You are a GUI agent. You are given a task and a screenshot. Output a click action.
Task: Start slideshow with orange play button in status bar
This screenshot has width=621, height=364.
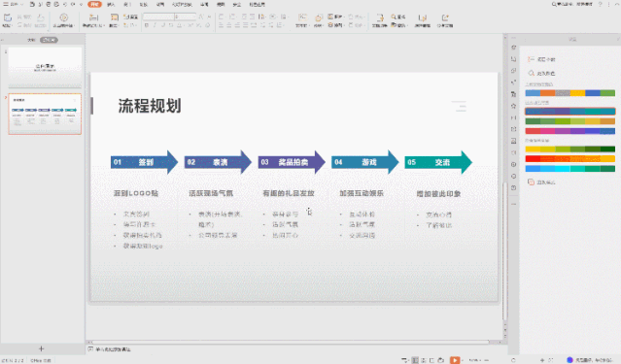coord(455,360)
